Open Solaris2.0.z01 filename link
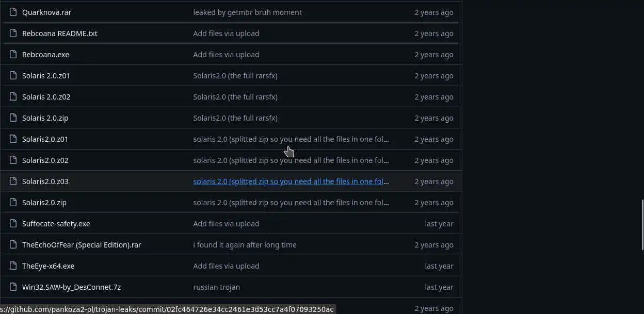Image resolution: width=644 pixels, height=314 pixels. point(45,139)
